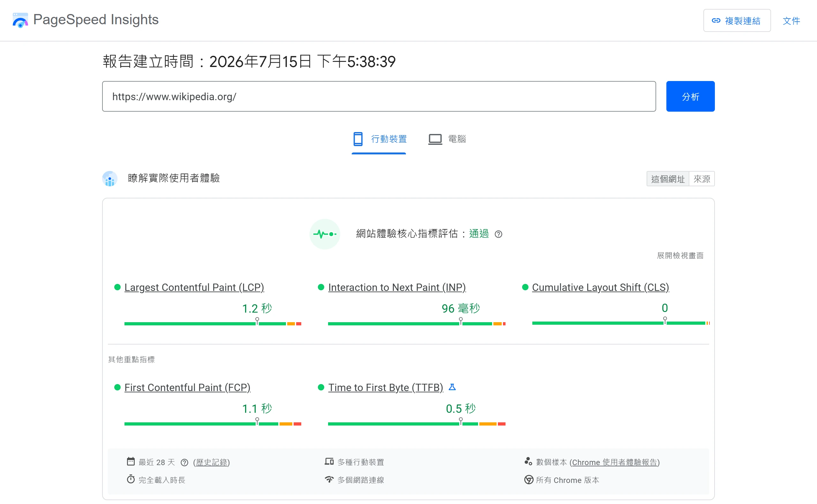Click the calendar icon by 最近 28 天
Viewport: 817px width, 504px height.
pos(131,461)
